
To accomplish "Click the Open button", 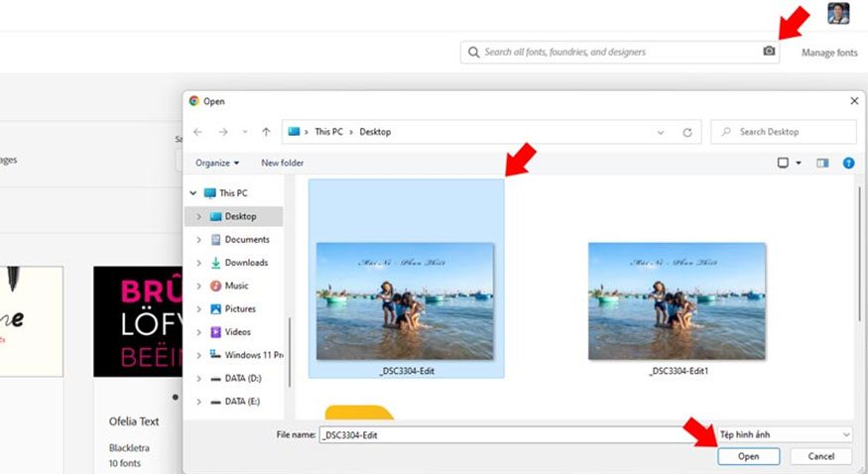I will (748, 456).
